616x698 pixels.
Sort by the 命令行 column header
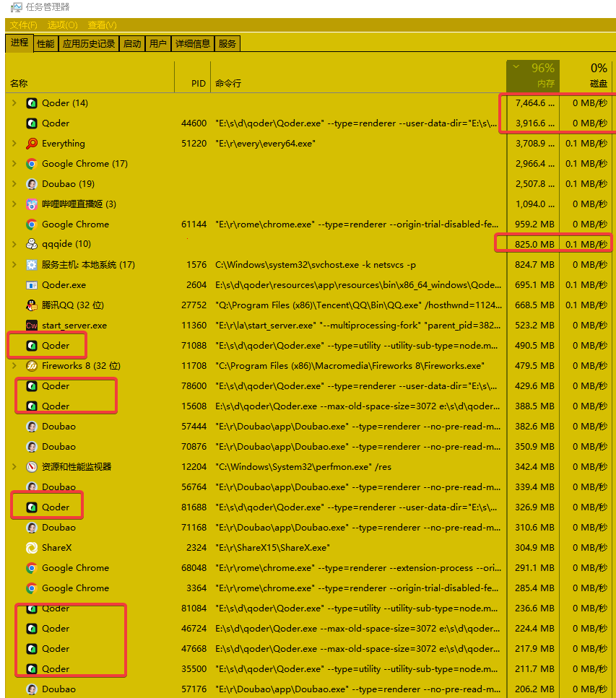[x=358, y=77]
